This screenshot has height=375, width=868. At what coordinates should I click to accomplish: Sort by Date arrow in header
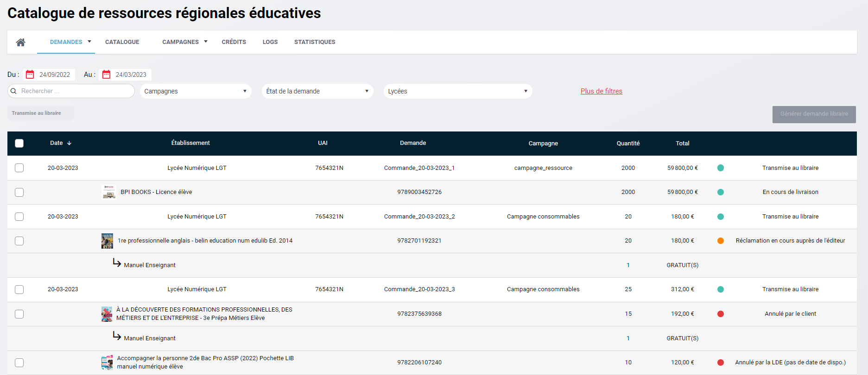pyautogui.click(x=69, y=144)
